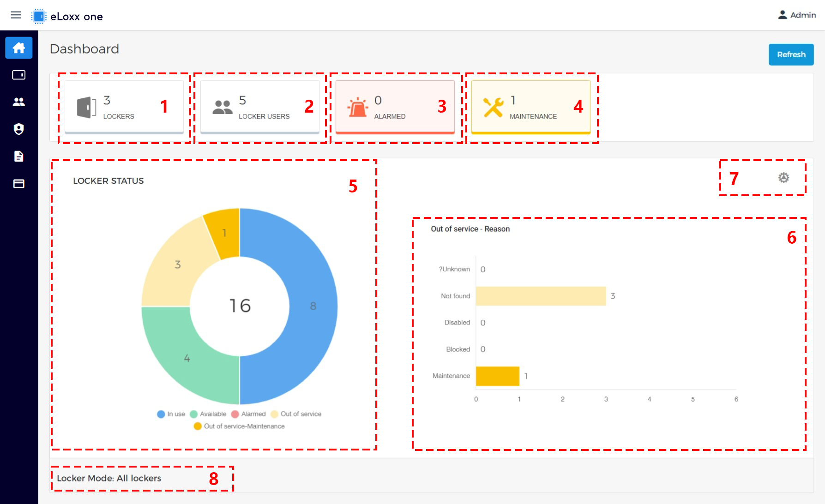Click Locker Mode: All lockers text
The image size is (825, 504).
coord(109,478)
